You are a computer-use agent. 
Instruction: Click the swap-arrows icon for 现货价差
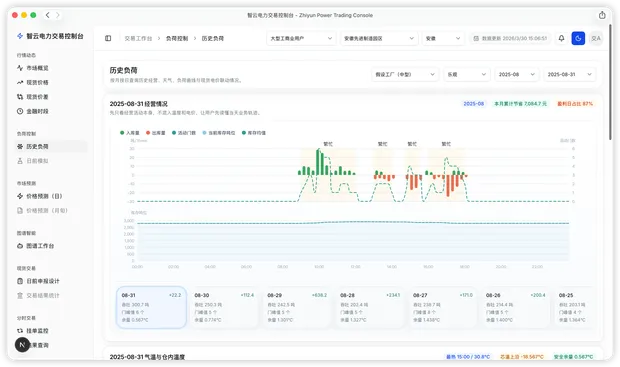(x=20, y=97)
